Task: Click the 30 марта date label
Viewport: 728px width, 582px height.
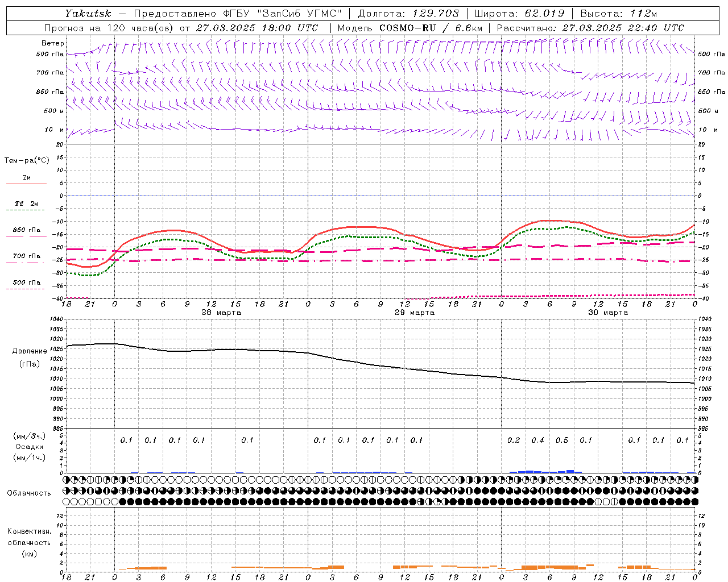Action: click(x=608, y=313)
